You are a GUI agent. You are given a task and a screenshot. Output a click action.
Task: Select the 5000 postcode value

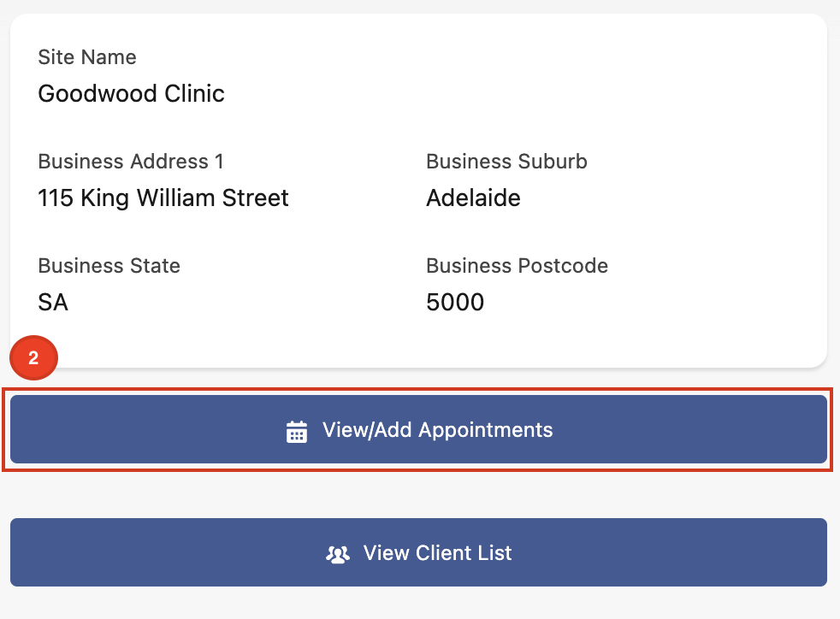pyautogui.click(x=455, y=303)
